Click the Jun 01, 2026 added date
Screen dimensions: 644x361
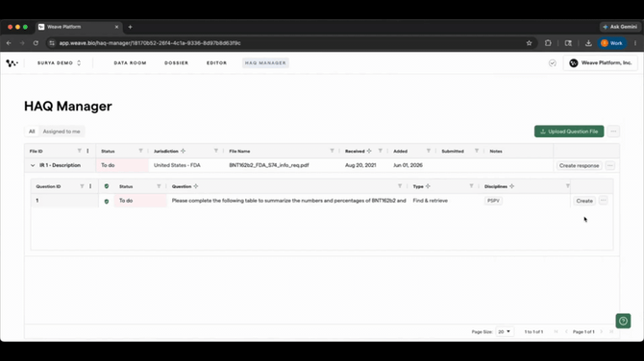click(408, 165)
